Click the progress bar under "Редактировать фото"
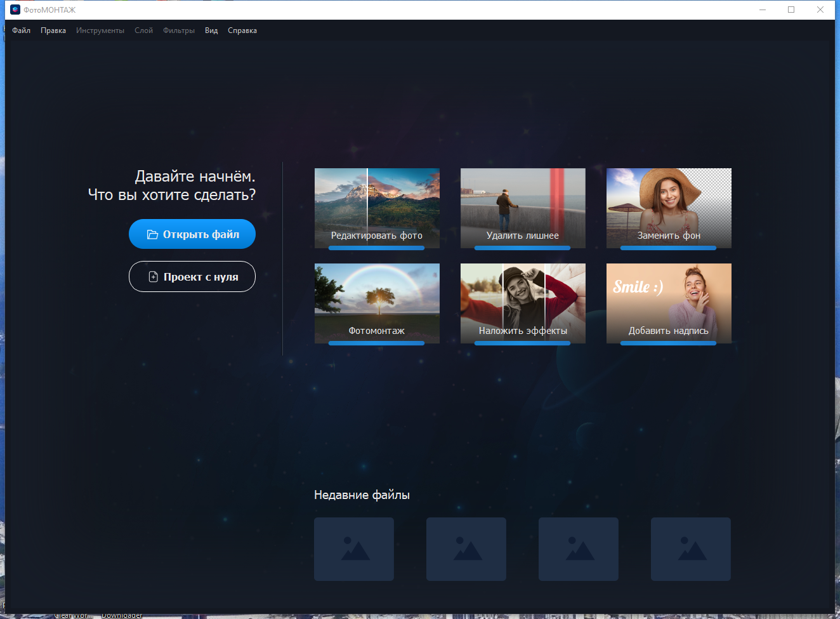The image size is (840, 619). pyautogui.click(x=377, y=248)
